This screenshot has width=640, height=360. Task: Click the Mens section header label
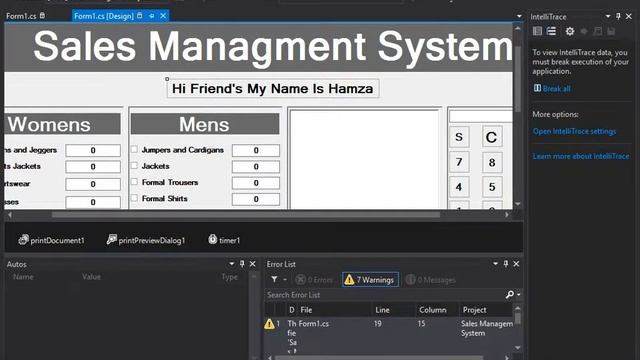coord(205,124)
